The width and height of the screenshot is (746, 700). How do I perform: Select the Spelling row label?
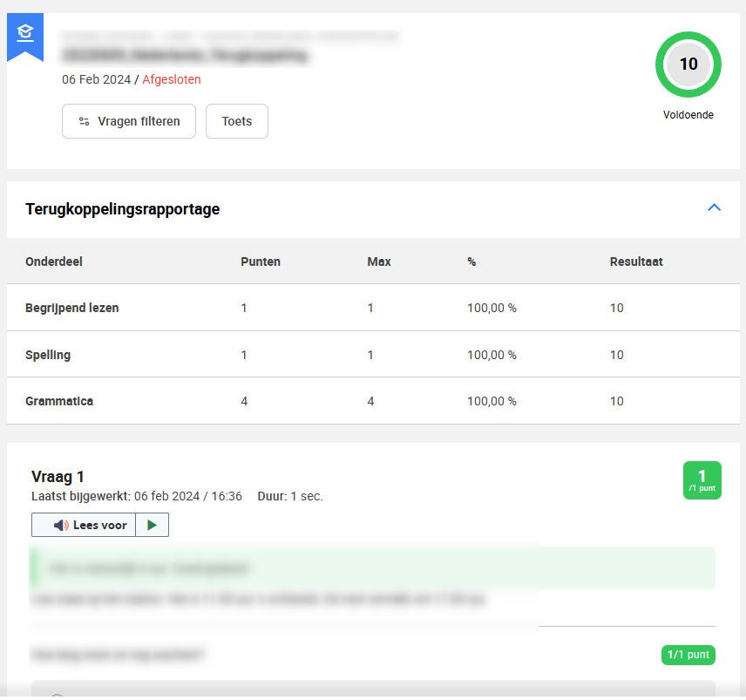click(x=48, y=355)
